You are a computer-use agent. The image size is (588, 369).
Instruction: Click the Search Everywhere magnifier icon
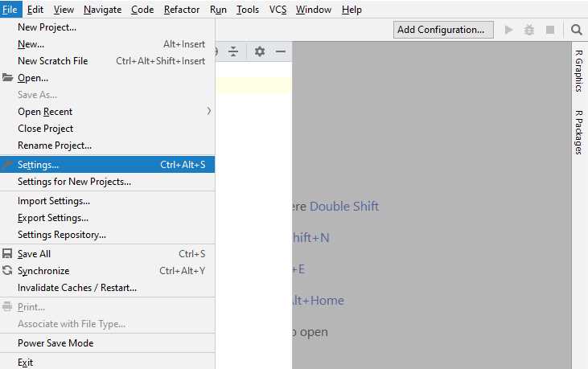tap(577, 30)
